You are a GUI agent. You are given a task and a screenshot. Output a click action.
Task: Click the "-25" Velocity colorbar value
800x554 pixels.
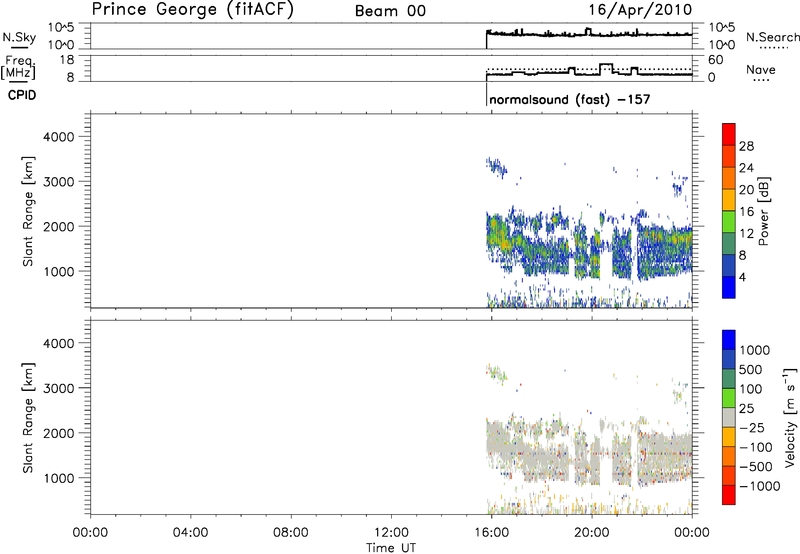pos(753,427)
